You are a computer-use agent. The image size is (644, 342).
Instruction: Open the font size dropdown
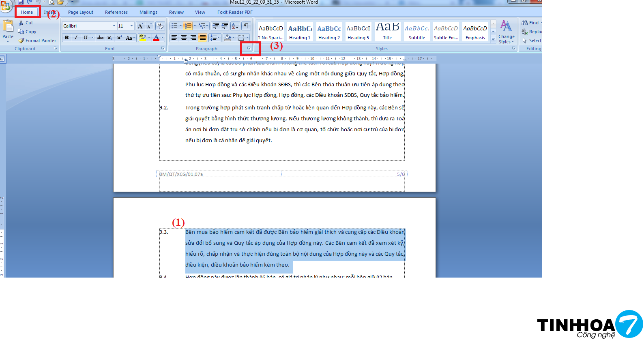tap(131, 26)
